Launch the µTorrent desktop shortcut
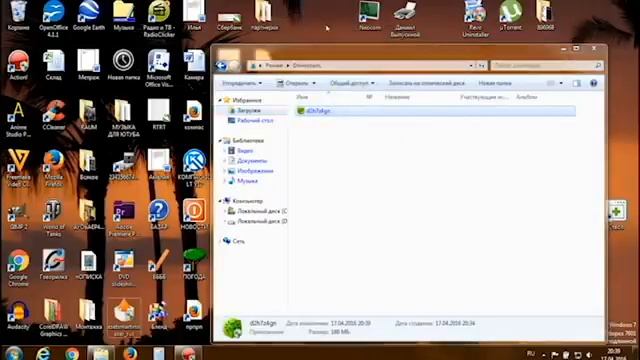640x360 pixels. (x=511, y=16)
